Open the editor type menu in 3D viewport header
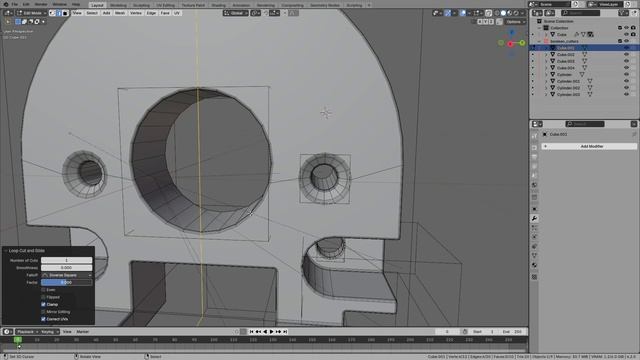Viewport: 640px width, 360px height. [x=8, y=13]
